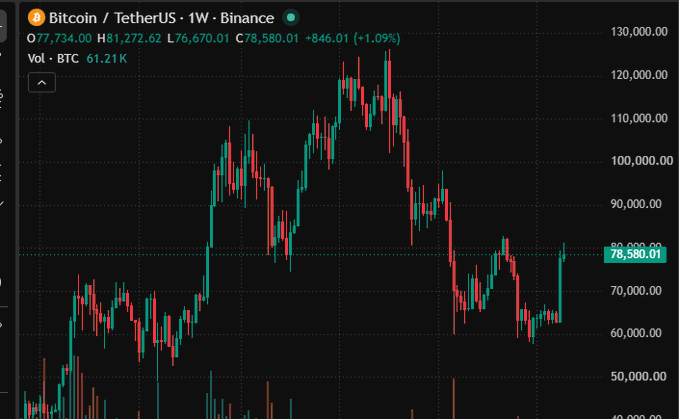This screenshot has height=419, width=680.
Task: Click the 50,000.00 price axis label
Action: click(x=638, y=376)
